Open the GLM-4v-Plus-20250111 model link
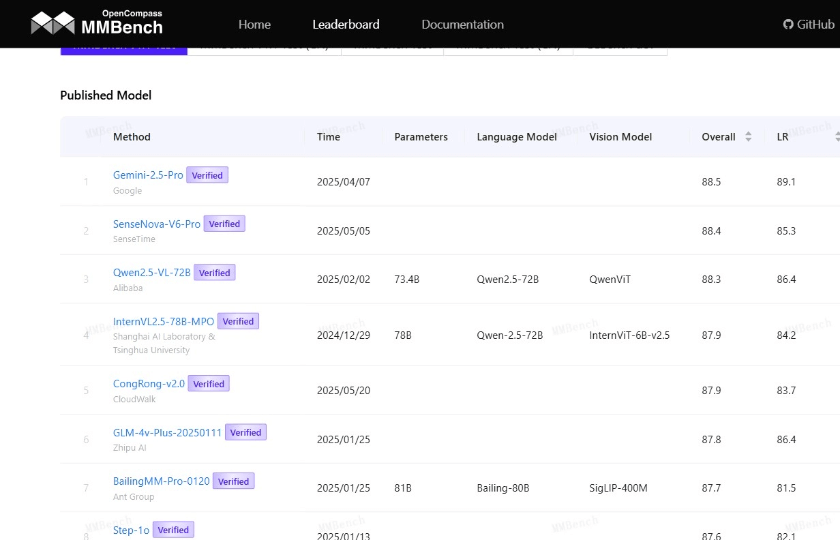The image size is (840, 540). tap(167, 432)
